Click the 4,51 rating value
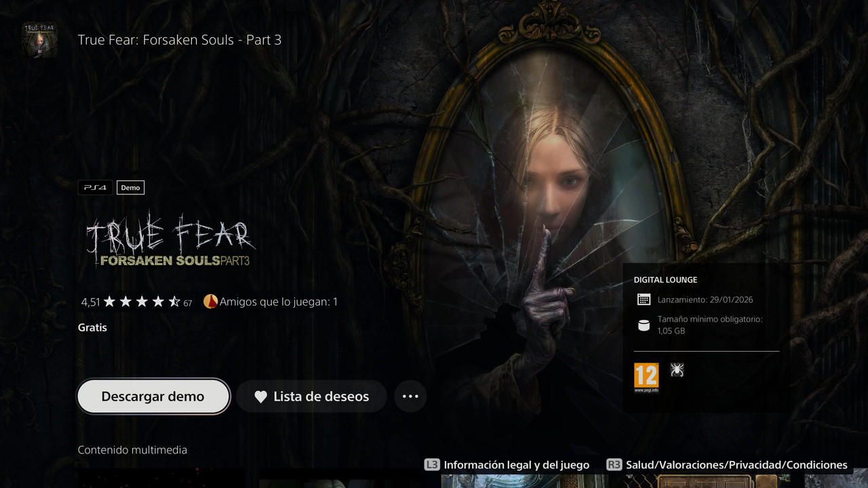The height and width of the screenshot is (488, 868). click(90, 302)
